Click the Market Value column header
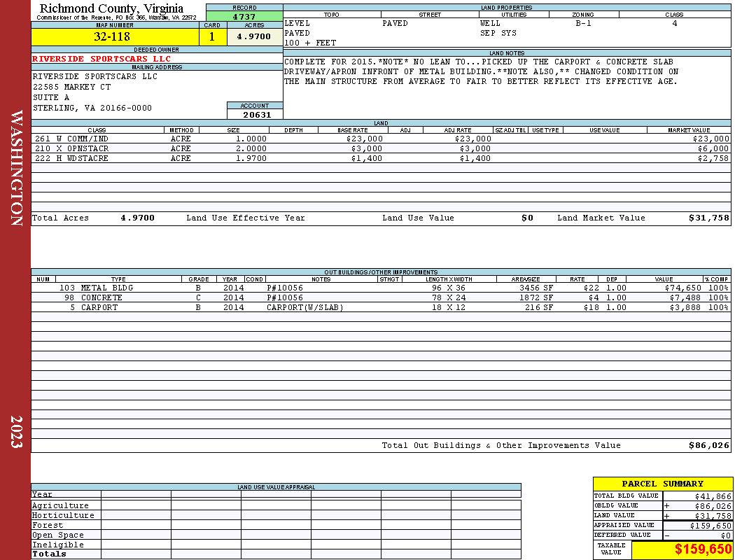Image resolution: width=735 pixels, height=560 pixels. point(689,129)
